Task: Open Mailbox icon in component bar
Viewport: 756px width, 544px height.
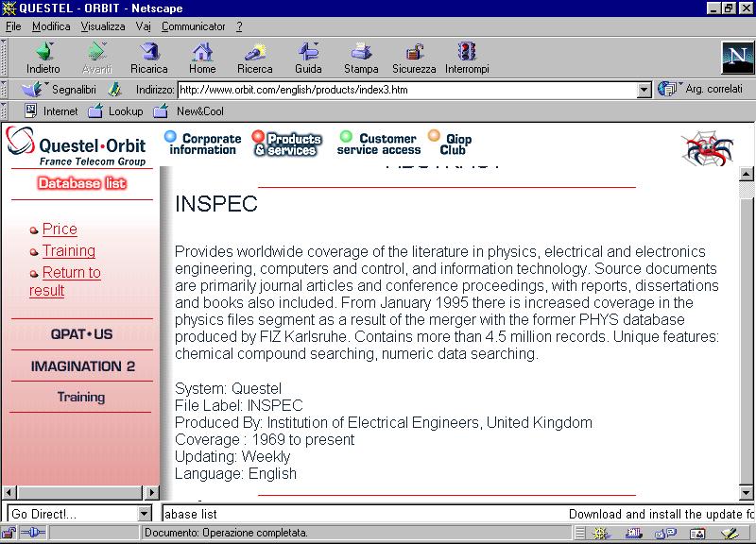Action: pos(633,534)
